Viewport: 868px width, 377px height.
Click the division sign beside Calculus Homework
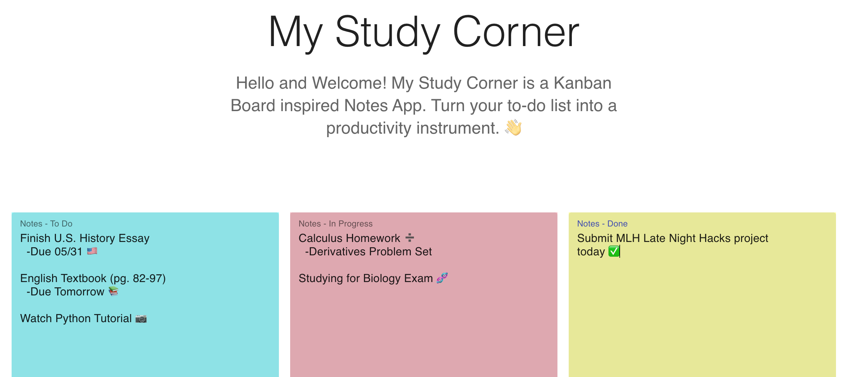pyautogui.click(x=409, y=238)
